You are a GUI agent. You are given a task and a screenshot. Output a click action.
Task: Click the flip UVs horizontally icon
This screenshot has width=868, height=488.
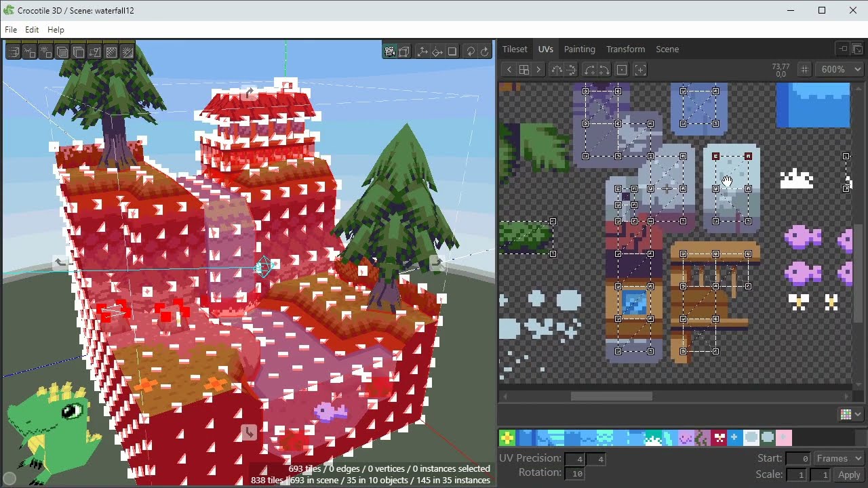557,70
